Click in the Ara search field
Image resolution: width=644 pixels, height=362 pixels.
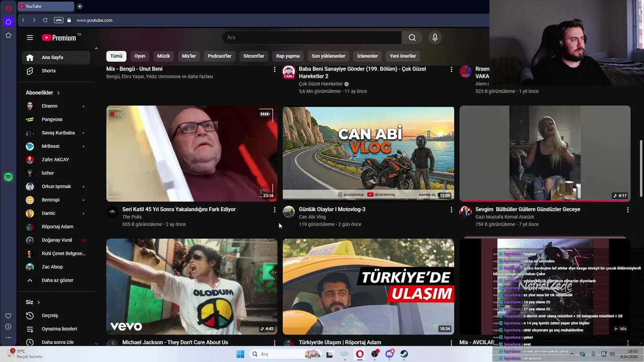point(312,38)
